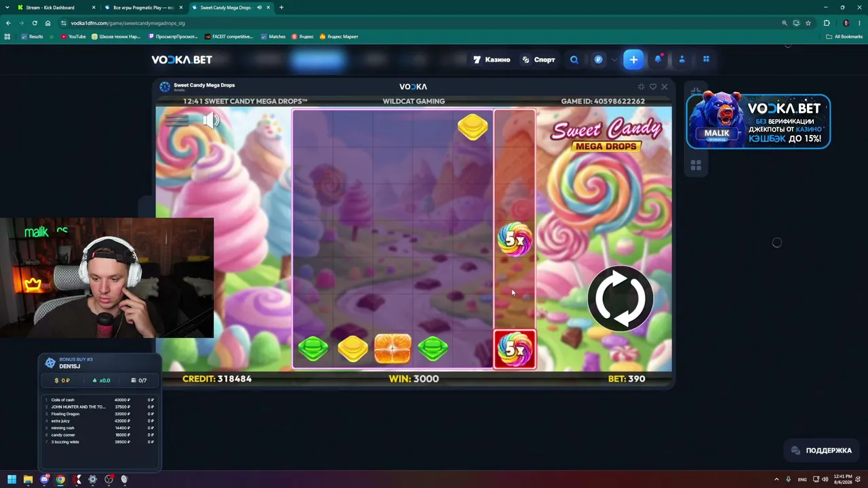The width and height of the screenshot is (868, 488).
Task: Switch to the Все игры Pragmatic Play tab
Action: point(143,7)
